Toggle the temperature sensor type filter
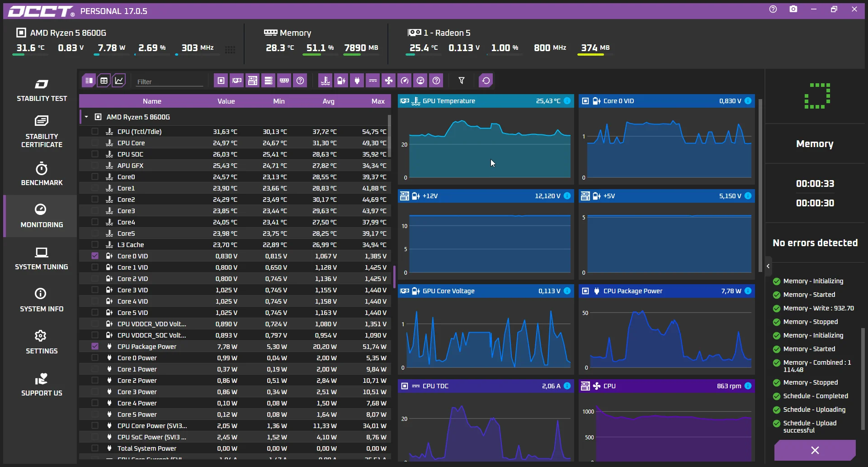Image resolution: width=868 pixels, height=467 pixels. [x=325, y=81]
